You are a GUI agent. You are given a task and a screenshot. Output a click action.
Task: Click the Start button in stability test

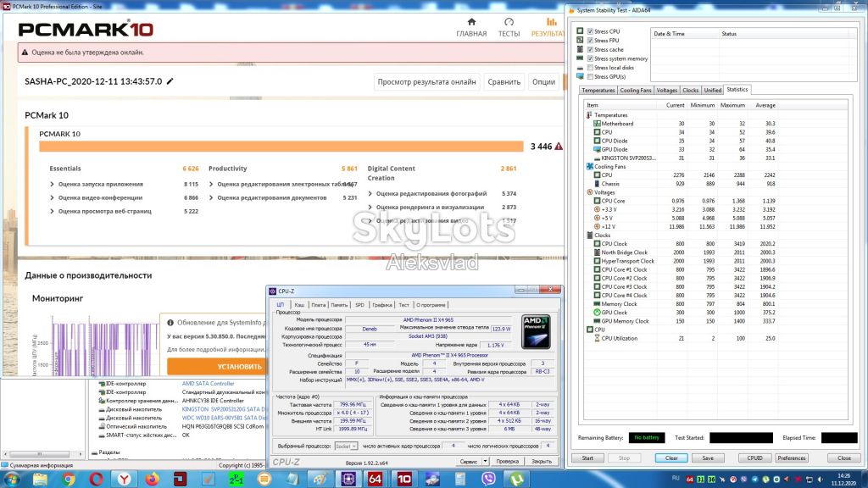pyautogui.click(x=587, y=458)
